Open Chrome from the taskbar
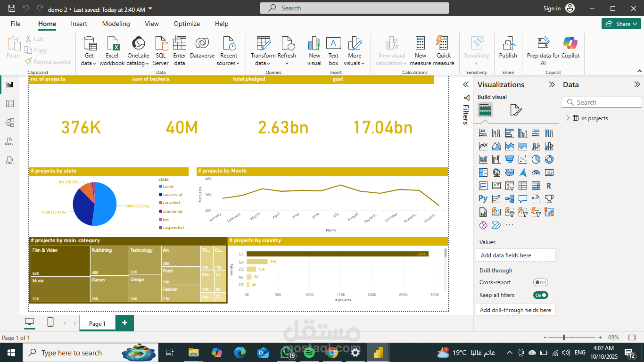This screenshot has width=644, height=362. [x=332, y=353]
